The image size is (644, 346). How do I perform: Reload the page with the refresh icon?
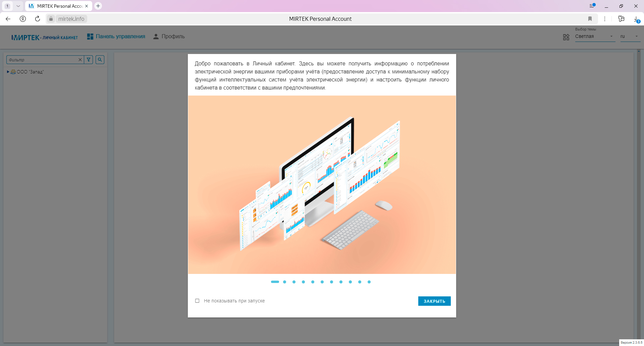[x=38, y=19]
